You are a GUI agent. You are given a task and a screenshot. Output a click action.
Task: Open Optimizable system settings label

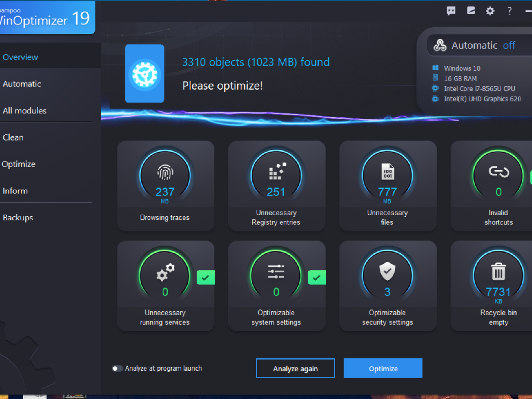[x=276, y=317]
